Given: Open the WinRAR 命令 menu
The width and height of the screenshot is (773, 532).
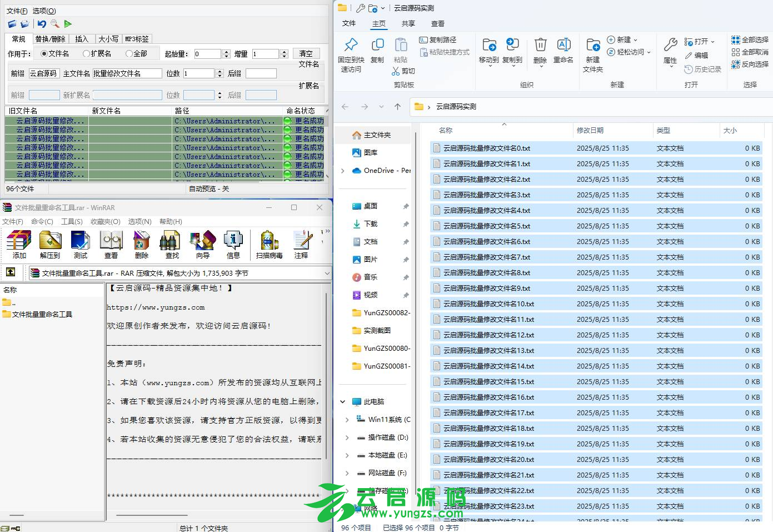Looking at the screenshot, I should pyautogui.click(x=42, y=221).
